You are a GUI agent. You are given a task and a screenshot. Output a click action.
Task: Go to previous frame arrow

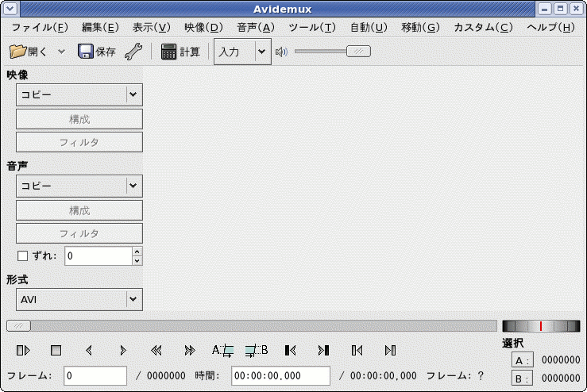click(x=89, y=351)
